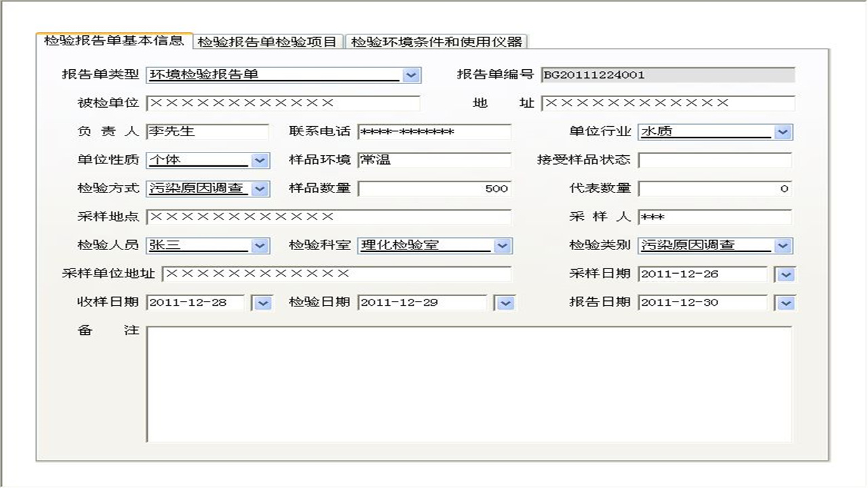Switch to the 检验环境条件和使用仪器 tab
The height and width of the screenshot is (488, 868).
[x=438, y=41]
